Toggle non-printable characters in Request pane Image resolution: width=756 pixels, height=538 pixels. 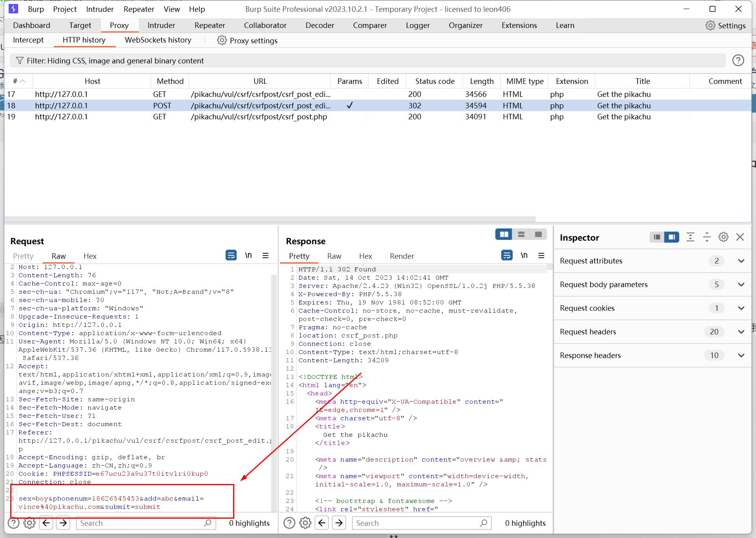[x=248, y=255]
